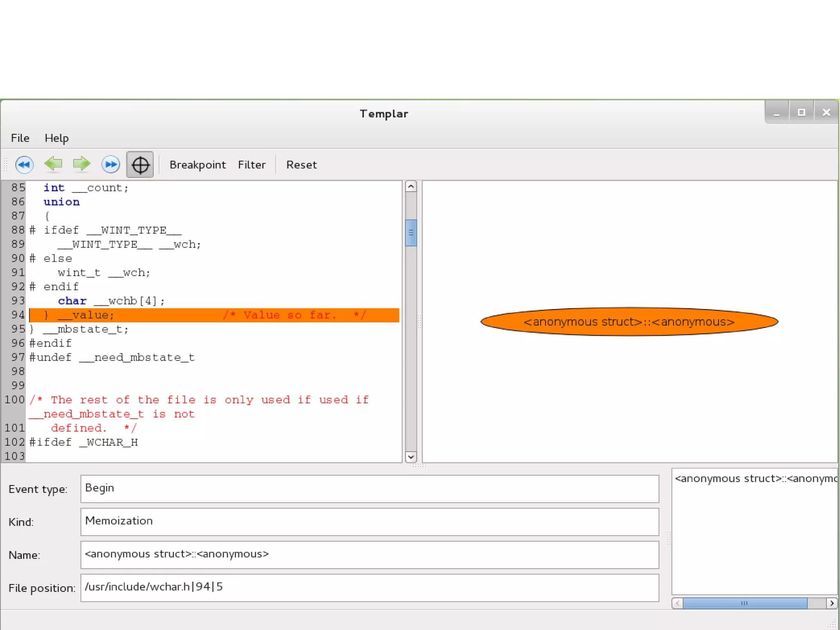Click the highlighted line 94 in source view
This screenshot has height=630, width=840.
[213, 315]
